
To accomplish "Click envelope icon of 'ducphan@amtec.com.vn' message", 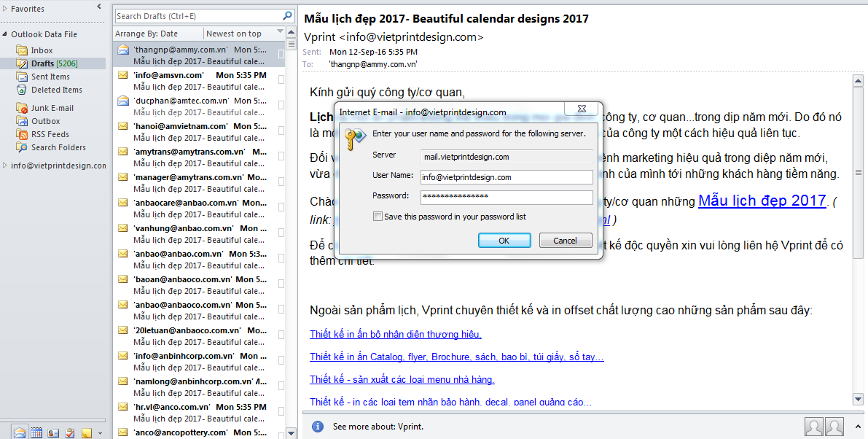I will (x=123, y=101).
